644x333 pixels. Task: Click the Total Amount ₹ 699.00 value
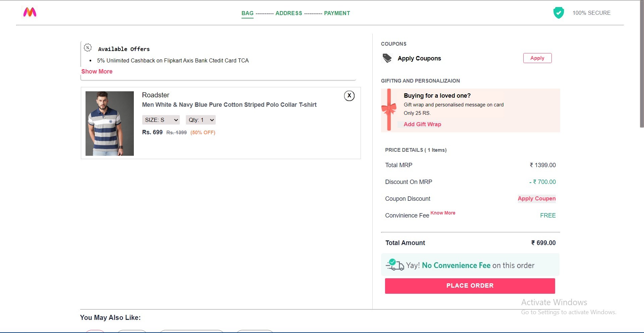click(543, 243)
